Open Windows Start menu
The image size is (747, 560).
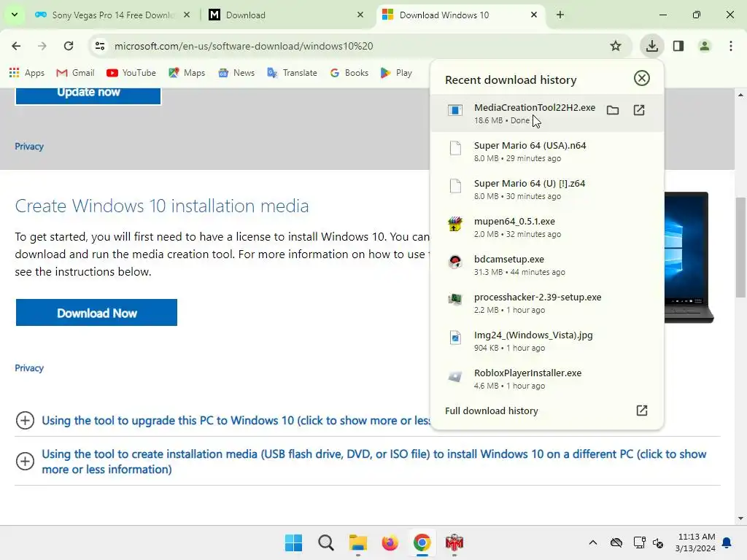click(x=293, y=542)
